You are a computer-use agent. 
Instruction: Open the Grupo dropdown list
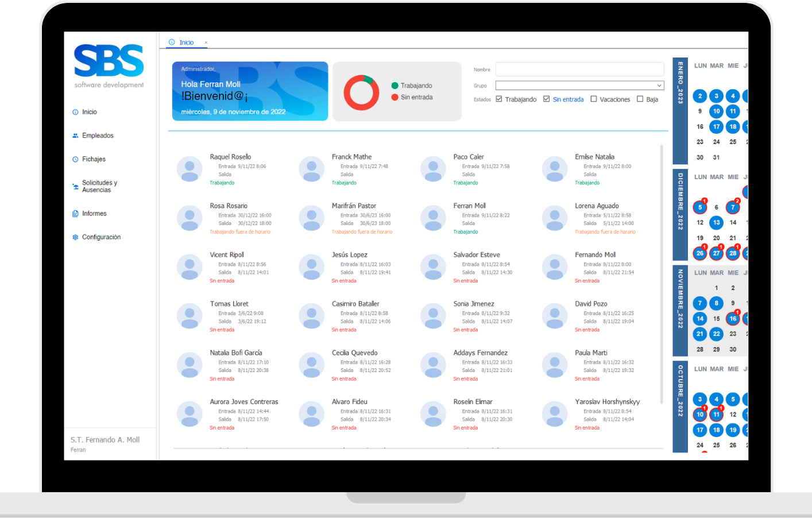click(579, 85)
